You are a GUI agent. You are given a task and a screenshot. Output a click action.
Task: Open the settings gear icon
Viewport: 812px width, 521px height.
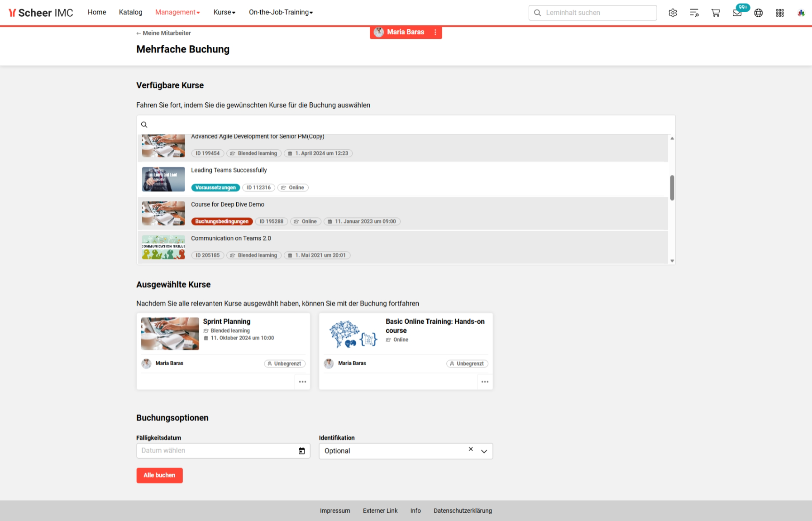(673, 13)
